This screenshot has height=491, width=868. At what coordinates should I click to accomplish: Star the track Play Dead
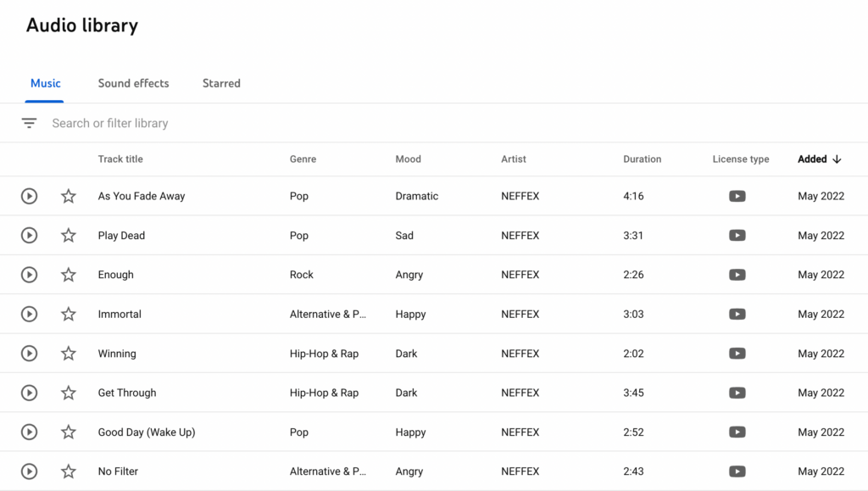point(68,235)
